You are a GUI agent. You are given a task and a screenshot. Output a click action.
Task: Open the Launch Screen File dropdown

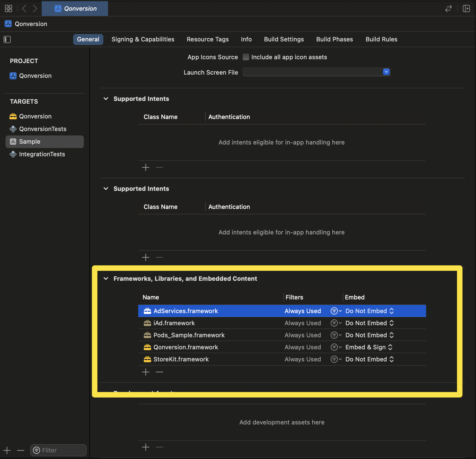(x=386, y=72)
